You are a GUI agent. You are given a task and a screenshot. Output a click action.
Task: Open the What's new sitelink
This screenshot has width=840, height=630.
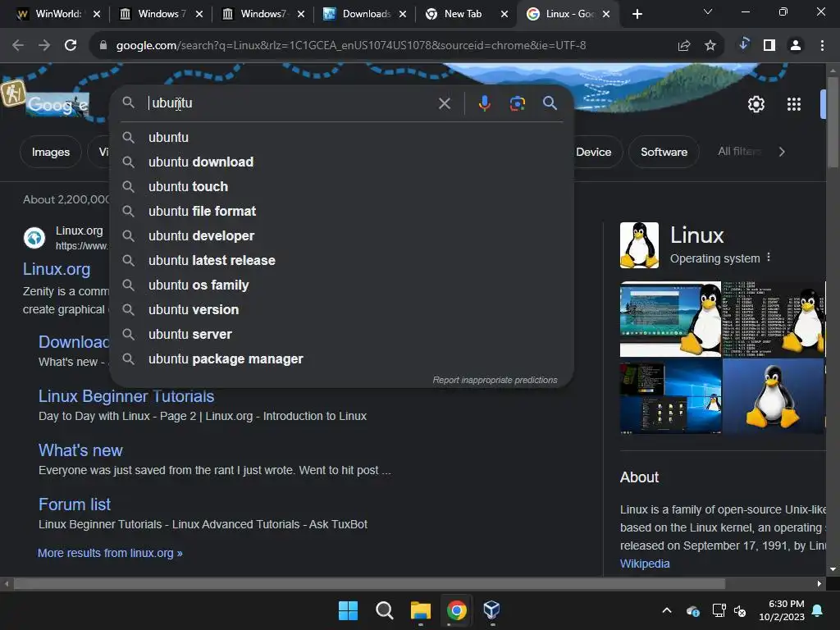(x=80, y=450)
